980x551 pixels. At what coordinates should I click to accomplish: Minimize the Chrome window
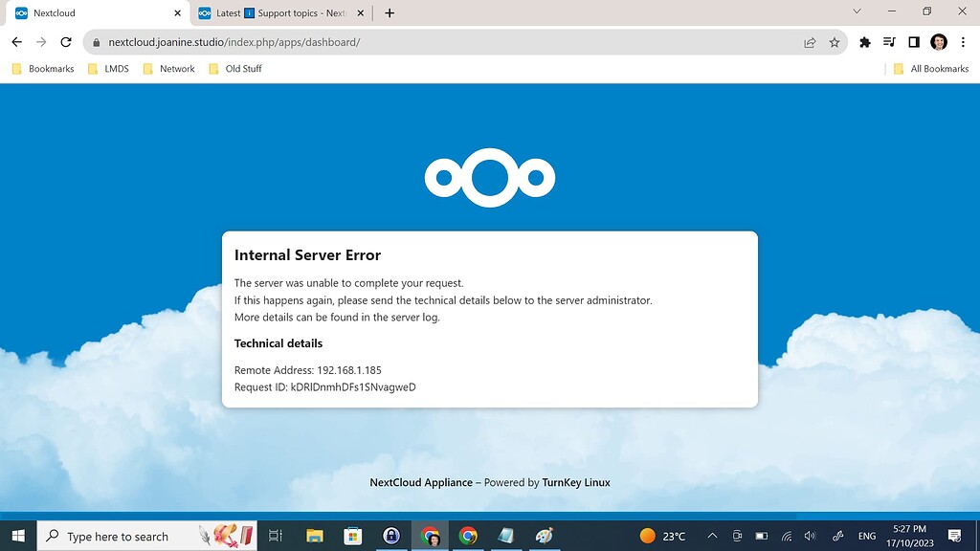click(892, 11)
